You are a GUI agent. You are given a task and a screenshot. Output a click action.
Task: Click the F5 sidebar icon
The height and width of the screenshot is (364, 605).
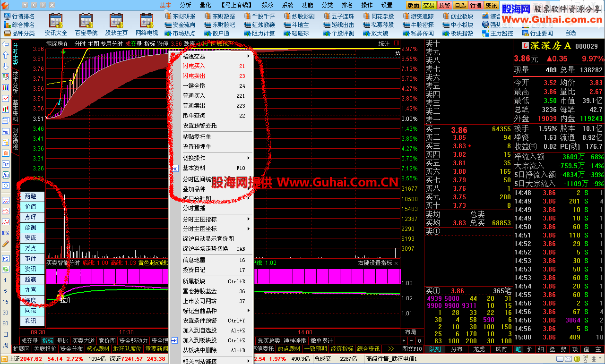pos(5,259)
